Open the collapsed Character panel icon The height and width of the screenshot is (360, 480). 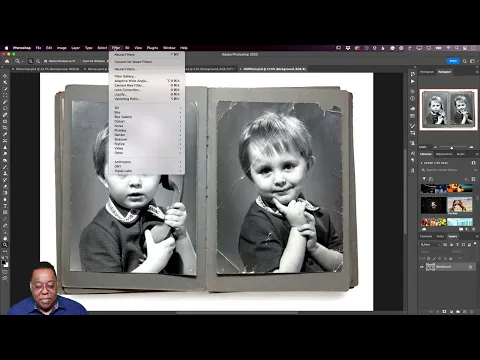413,153
